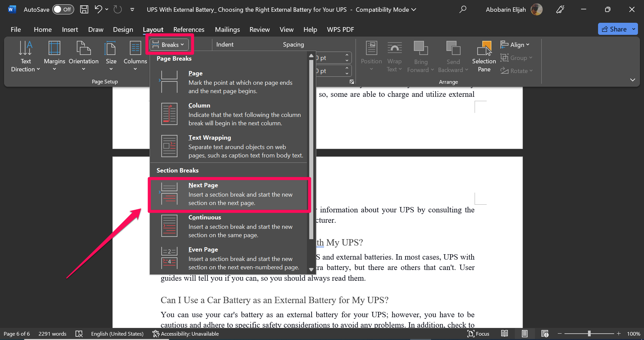Click the 2291 words count
The image size is (644, 340).
[52, 334]
